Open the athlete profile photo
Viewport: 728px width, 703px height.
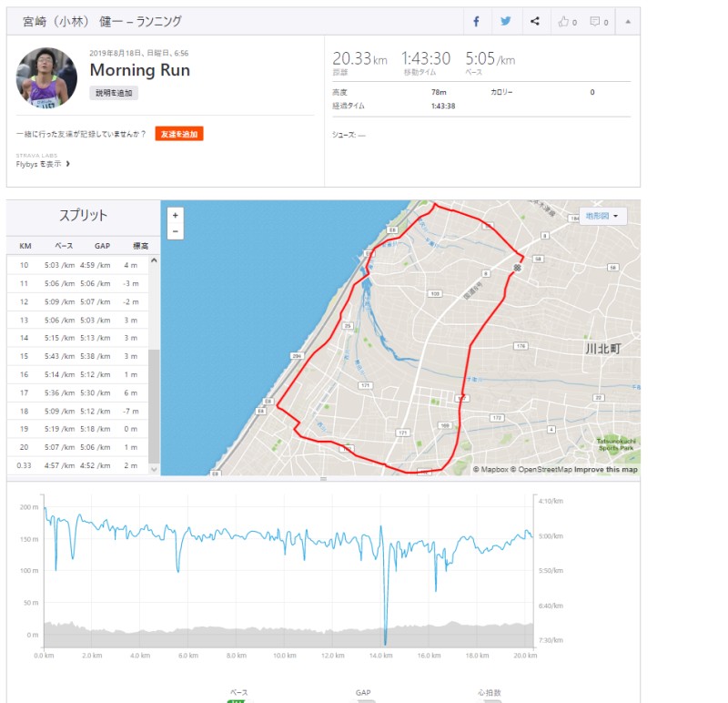pyautogui.click(x=46, y=77)
